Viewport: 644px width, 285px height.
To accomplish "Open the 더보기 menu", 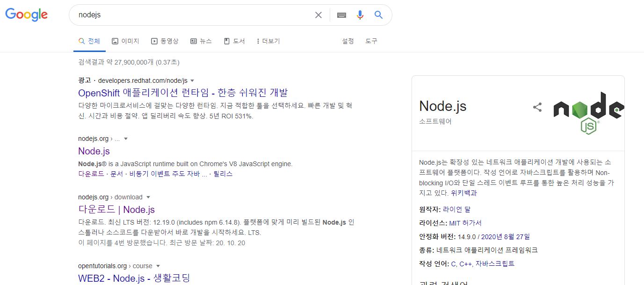I will (268, 41).
